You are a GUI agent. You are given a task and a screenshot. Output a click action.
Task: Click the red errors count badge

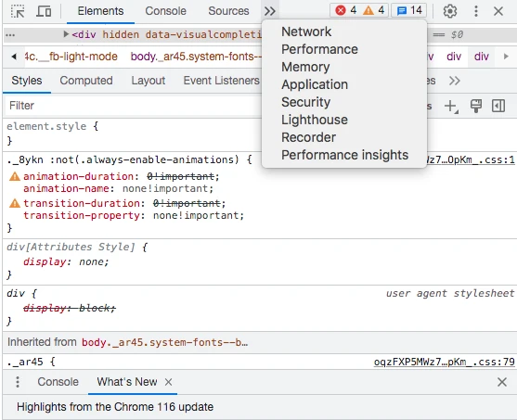point(345,10)
